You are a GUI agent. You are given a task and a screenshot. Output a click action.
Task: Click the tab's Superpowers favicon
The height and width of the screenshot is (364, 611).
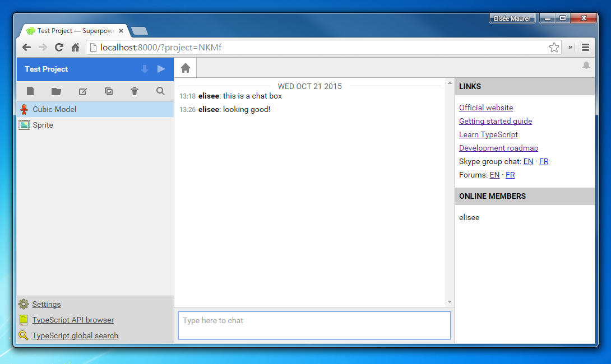pyautogui.click(x=30, y=31)
